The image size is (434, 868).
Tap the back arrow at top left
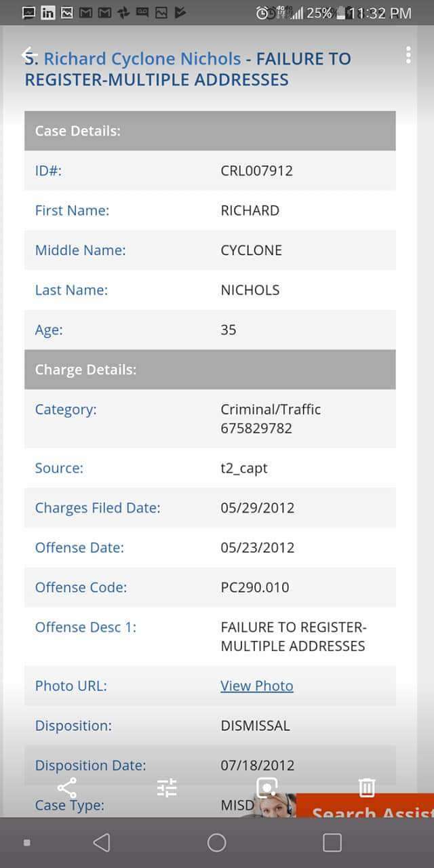28,54
